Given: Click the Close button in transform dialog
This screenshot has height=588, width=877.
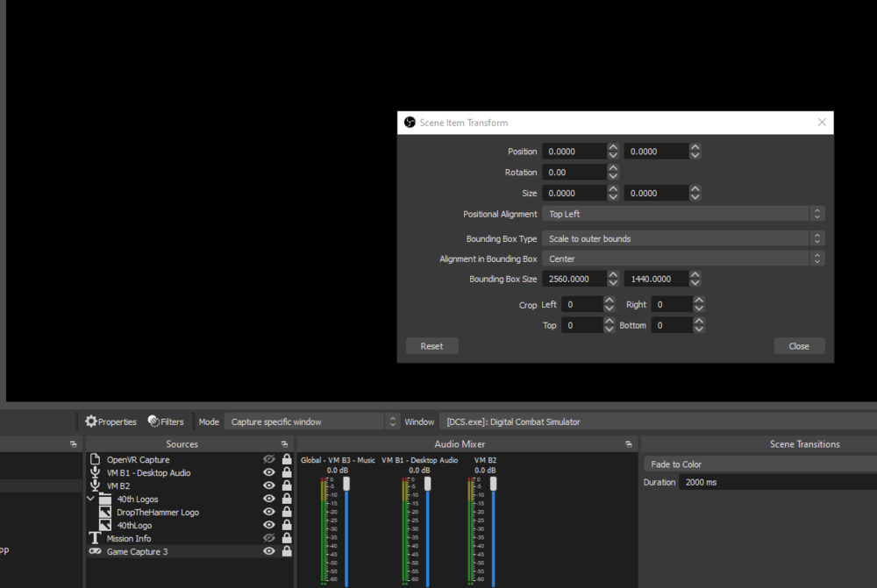Looking at the screenshot, I should click(799, 346).
